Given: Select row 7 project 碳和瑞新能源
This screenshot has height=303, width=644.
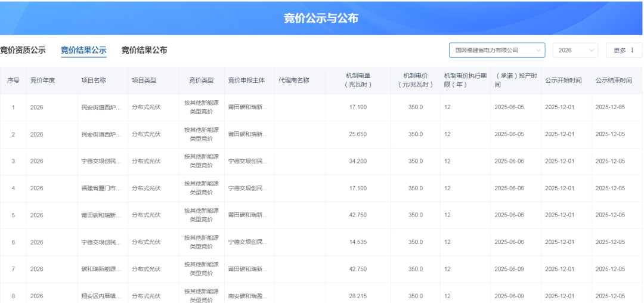Looking at the screenshot, I should (101, 269).
